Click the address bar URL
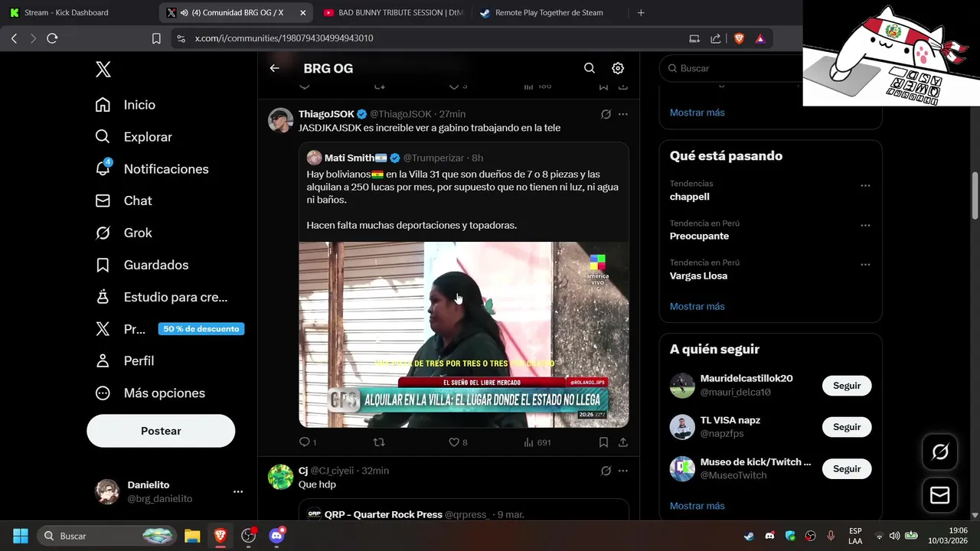 click(x=284, y=38)
